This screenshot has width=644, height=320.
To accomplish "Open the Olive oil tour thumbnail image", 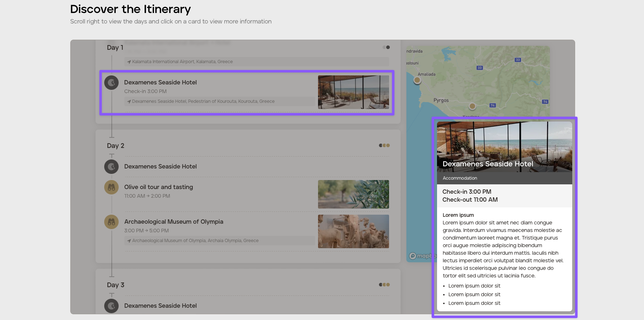I will point(353,194).
